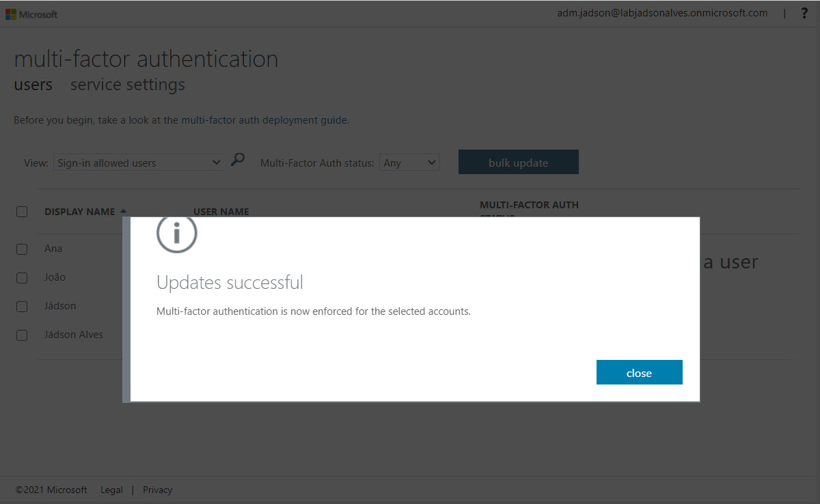Follow the Privacy footer link
The width and height of the screenshot is (820, 504).
157,490
